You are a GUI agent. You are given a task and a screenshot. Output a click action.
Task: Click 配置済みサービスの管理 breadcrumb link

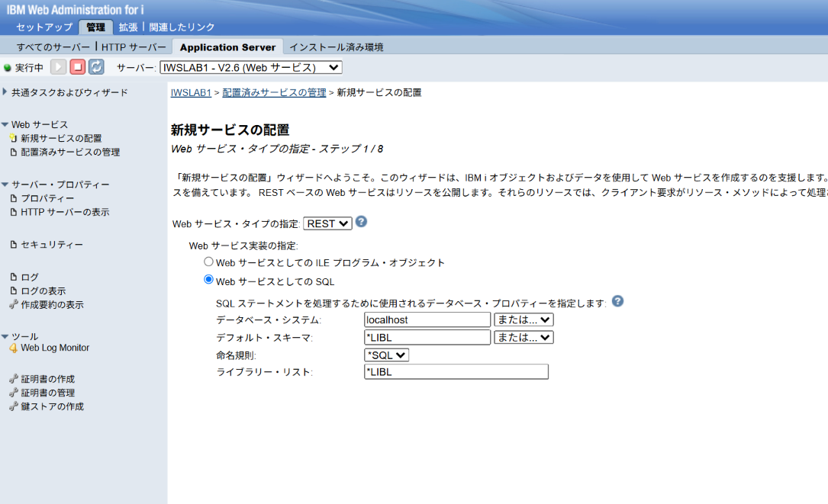pyautogui.click(x=274, y=92)
